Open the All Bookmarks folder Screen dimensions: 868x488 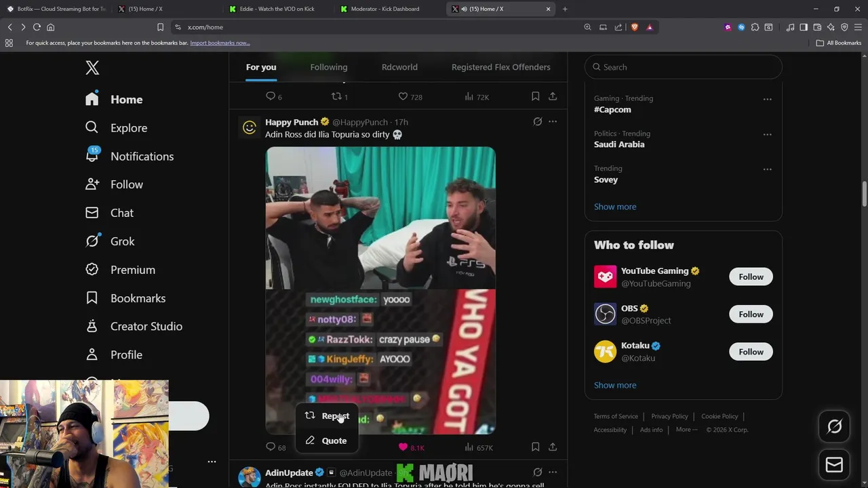[x=839, y=43]
